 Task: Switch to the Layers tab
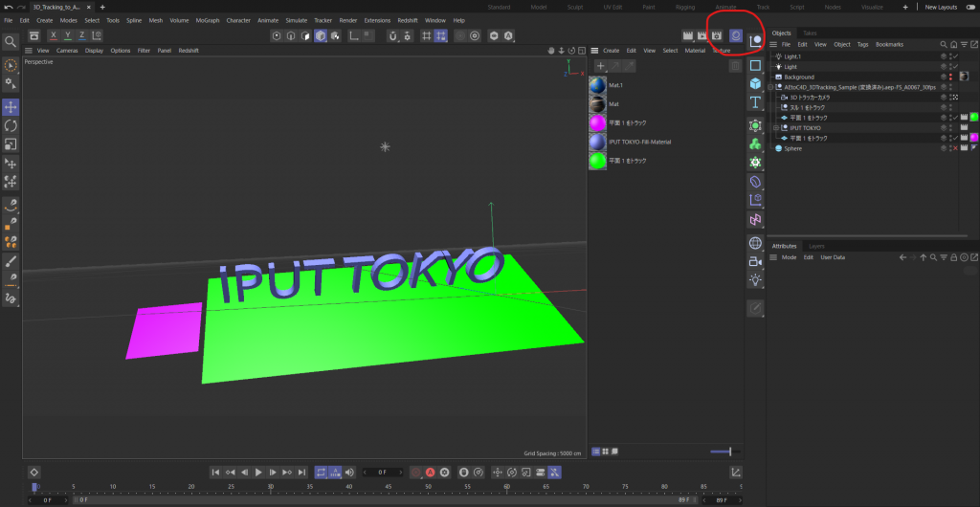point(816,246)
